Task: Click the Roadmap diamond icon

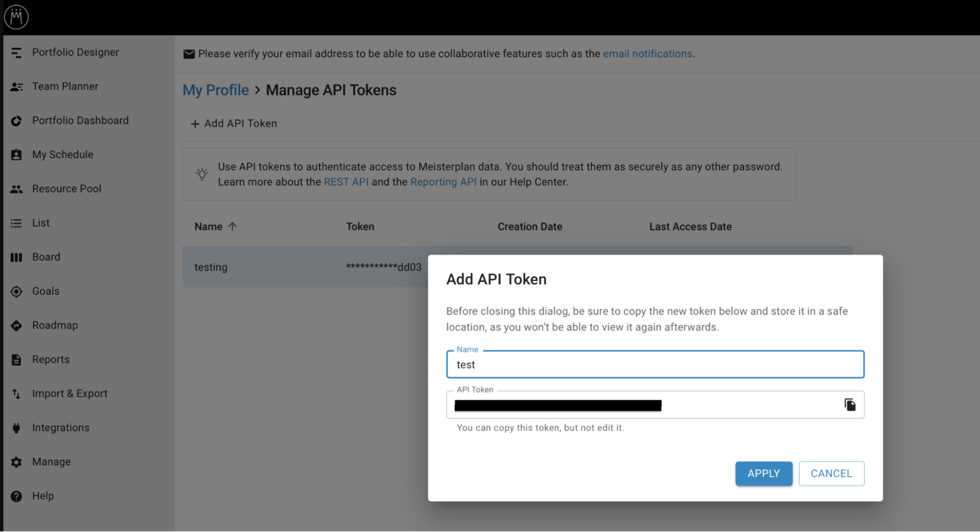Action: 16,326
